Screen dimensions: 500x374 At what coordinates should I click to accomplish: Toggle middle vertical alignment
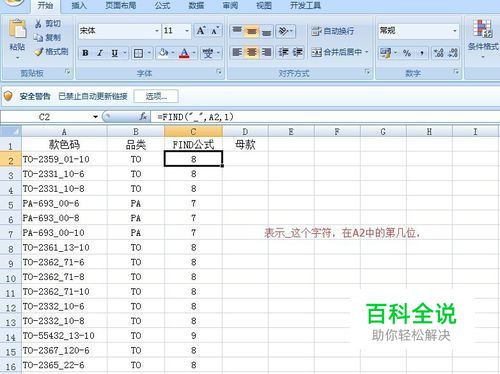point(252,31)
